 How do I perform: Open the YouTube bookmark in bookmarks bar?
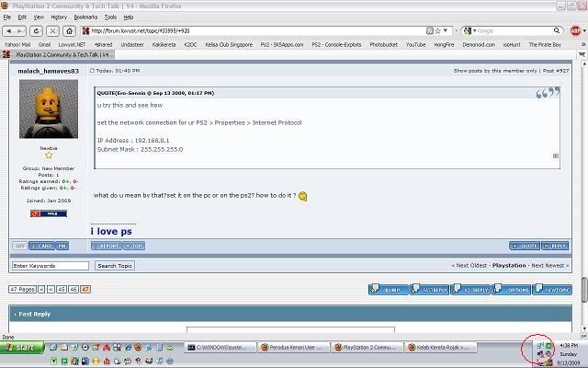tap(415, 44)
